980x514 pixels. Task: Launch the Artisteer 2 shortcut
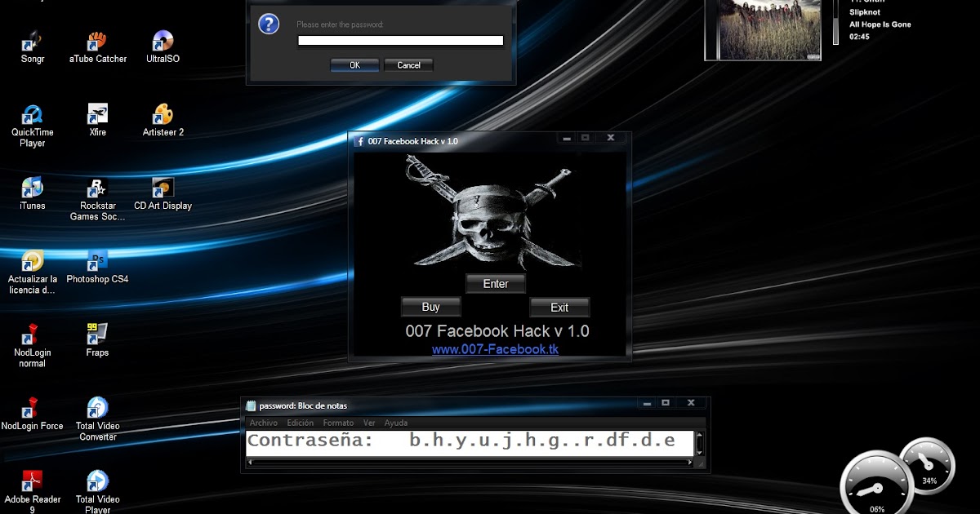pyautogui.click(x=163, y=121)
